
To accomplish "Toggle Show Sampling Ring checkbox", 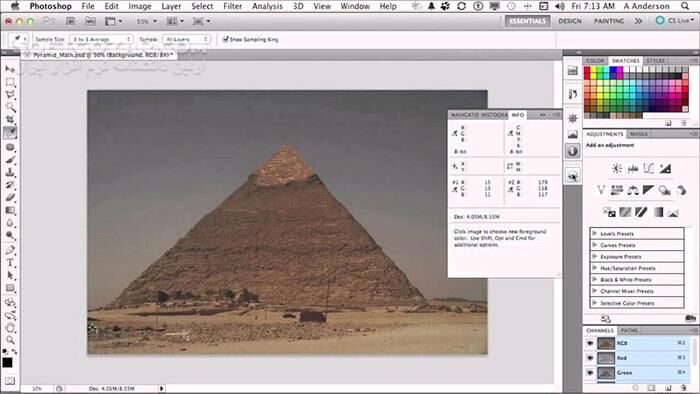I will coord(226,39).
